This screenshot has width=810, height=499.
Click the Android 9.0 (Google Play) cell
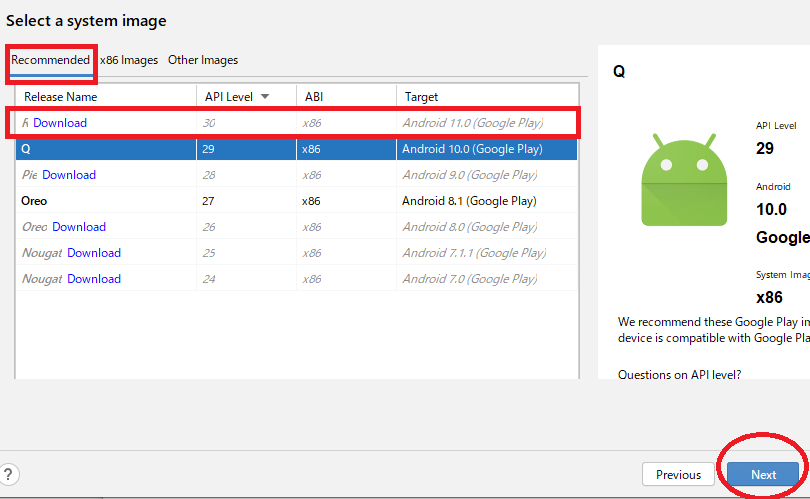[470, 175]
